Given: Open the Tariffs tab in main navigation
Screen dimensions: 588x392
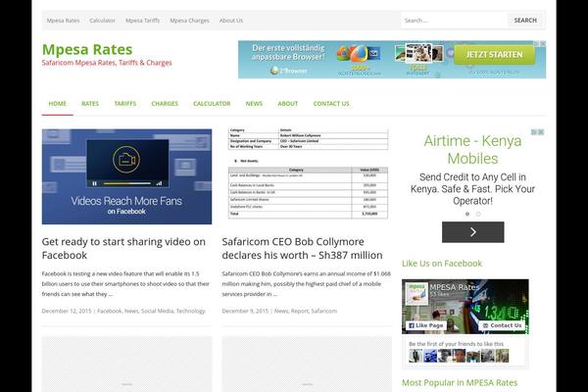Looking at the screenshot, I should click(124, 103).
